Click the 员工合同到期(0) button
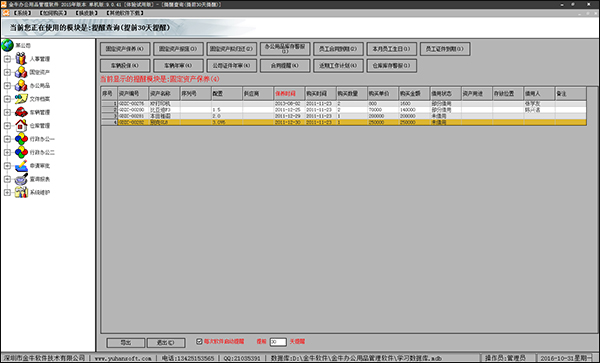Image resolution: width=600 pixels, height=363 pixels. tap(338, 49)
